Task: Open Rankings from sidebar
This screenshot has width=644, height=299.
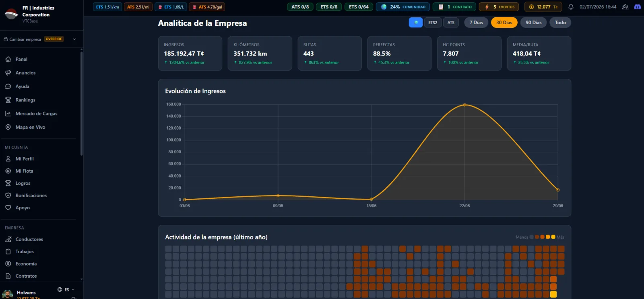Action: pos(25,100)
